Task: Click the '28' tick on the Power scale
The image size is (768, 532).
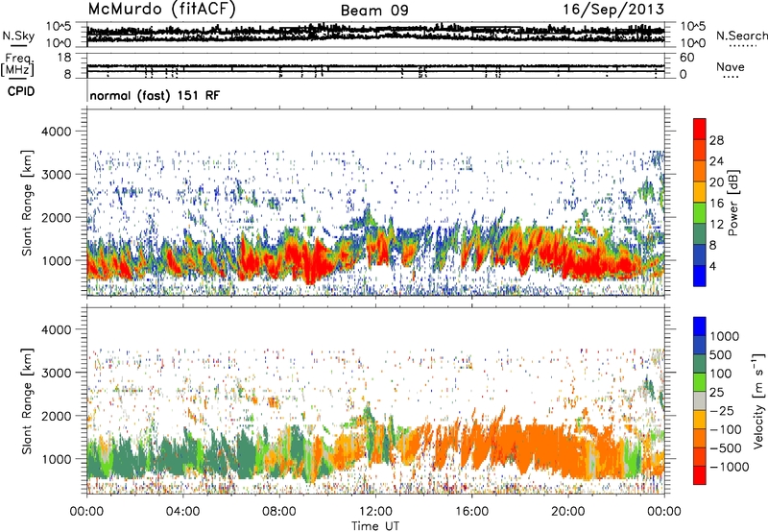Action: (x=716, y=140)
